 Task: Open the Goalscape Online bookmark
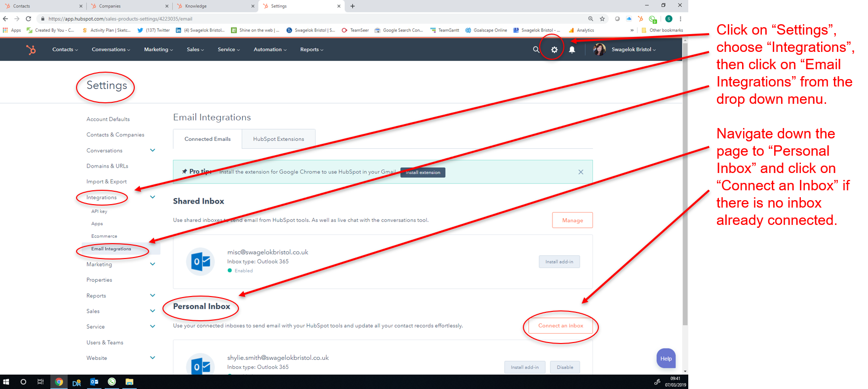pos(486,30)
